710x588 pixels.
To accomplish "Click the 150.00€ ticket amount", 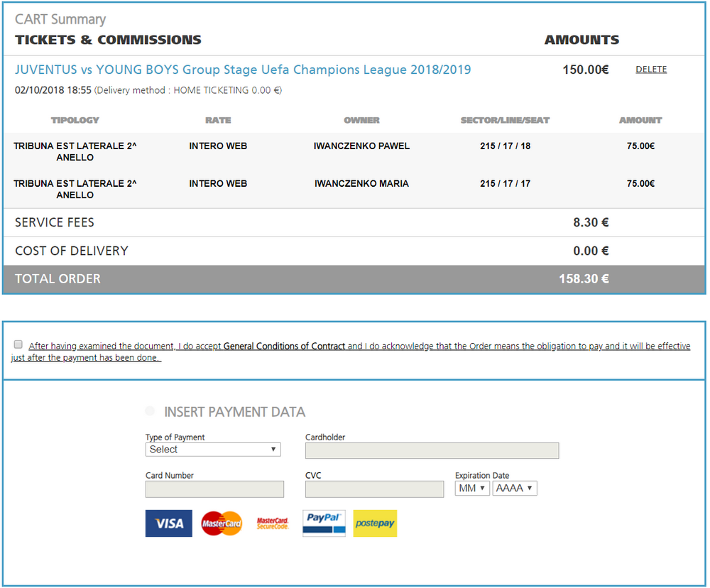I will click(x=586, y=70).
